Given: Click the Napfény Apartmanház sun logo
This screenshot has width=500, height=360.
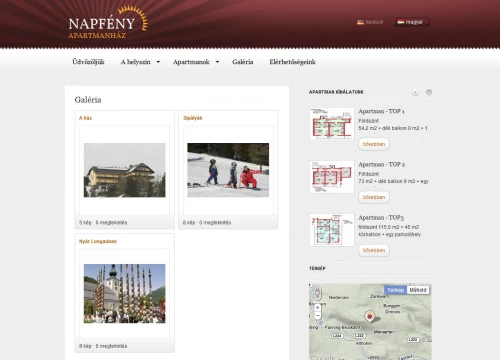Looking at the screenshot, I should pyautogui.click(x=108, y=22).
